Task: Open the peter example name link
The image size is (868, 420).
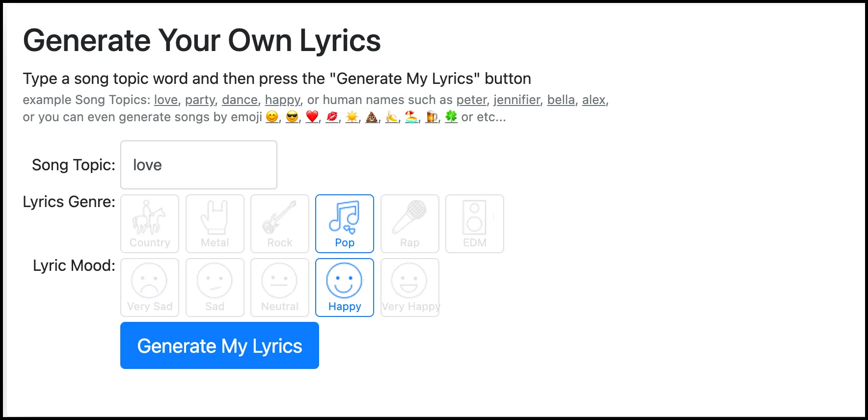Action: point(471,100)
